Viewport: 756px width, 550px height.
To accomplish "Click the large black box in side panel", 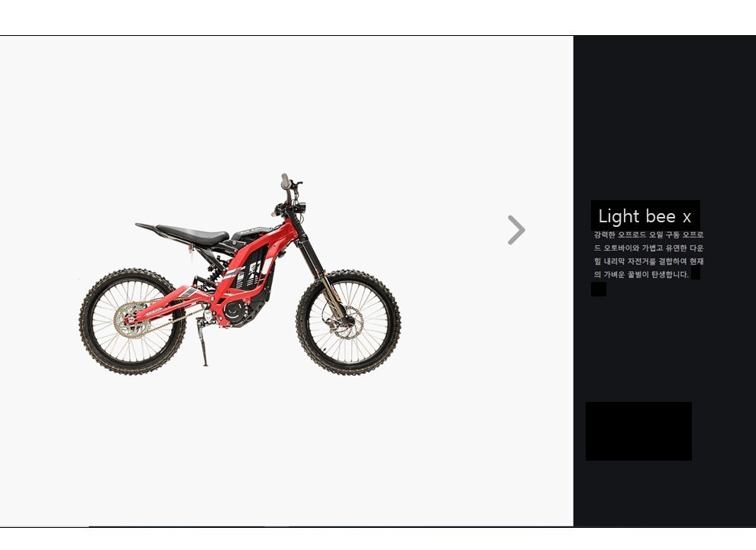I will coord(638,431).
